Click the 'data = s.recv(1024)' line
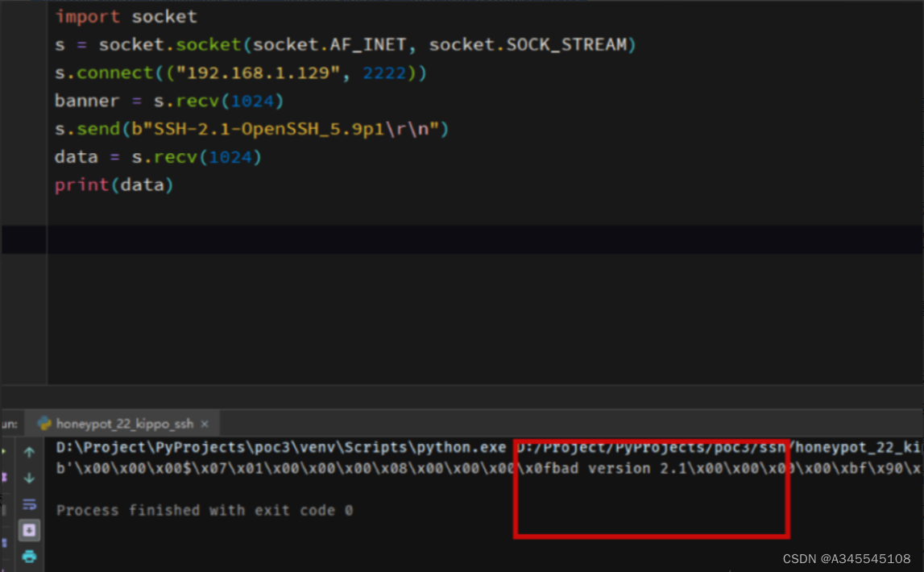 tap(158, 157)
